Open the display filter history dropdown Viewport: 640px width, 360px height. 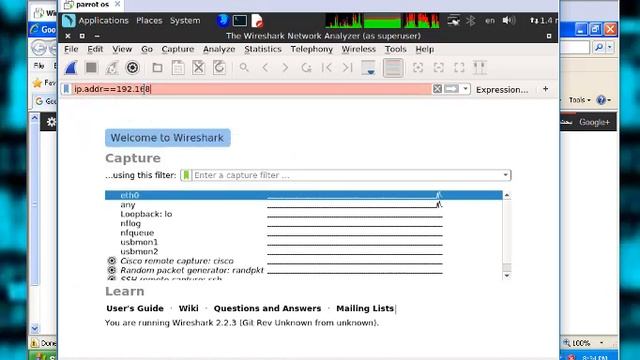465,89
